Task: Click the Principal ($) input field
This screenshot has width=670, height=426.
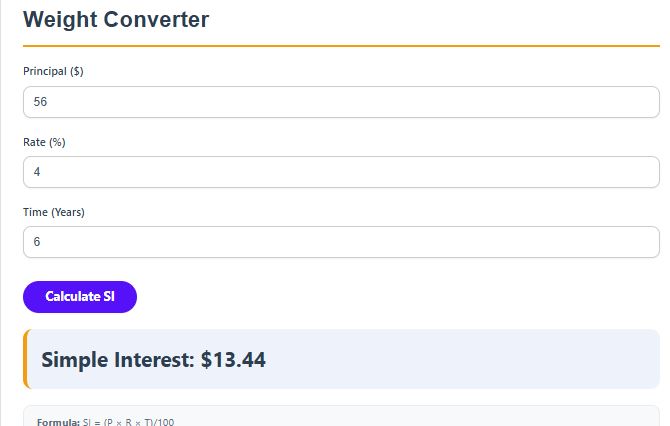Action: point(340,102)
